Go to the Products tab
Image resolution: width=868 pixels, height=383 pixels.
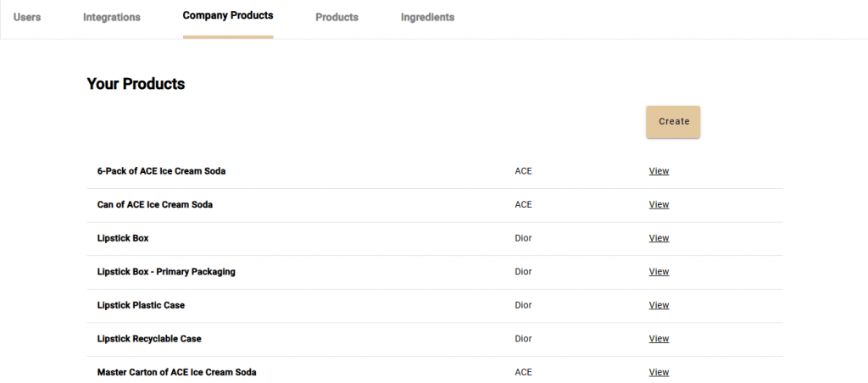(337, 17)
